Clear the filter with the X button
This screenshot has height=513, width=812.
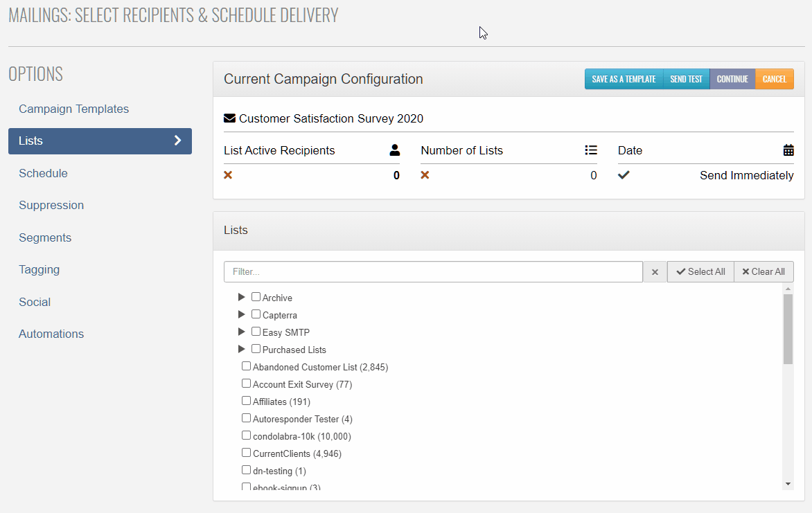coord(655,272)
